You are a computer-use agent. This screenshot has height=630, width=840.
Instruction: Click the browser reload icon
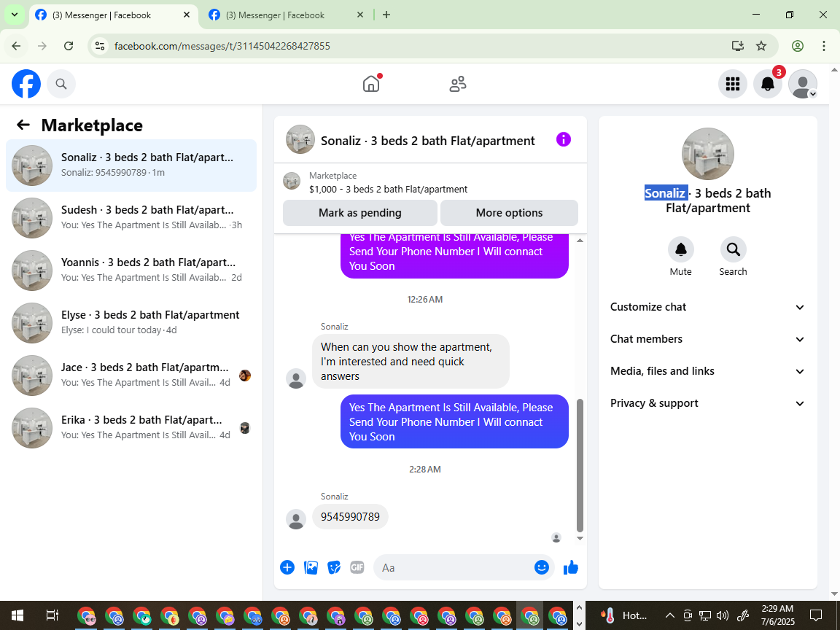tap(69, 46)
